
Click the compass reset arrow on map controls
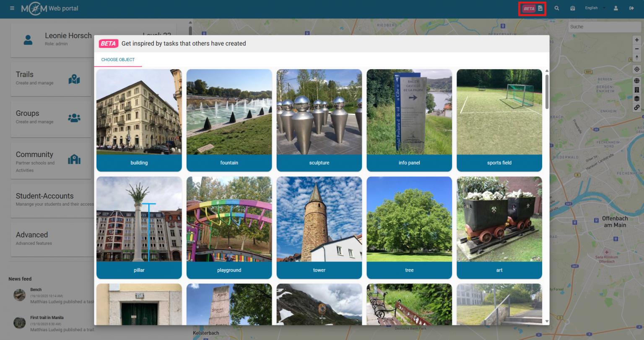637,58
